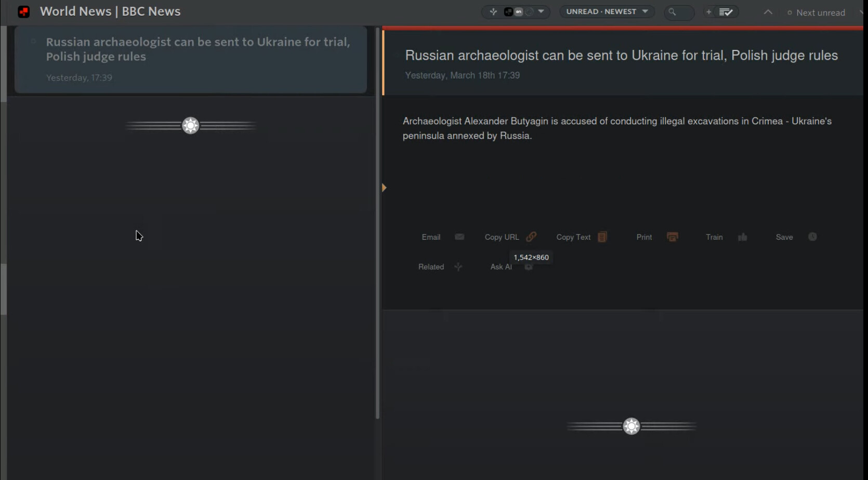Click the Related stories sparkle icon
This screenshot has height=480, width=868.
point(458,267)
